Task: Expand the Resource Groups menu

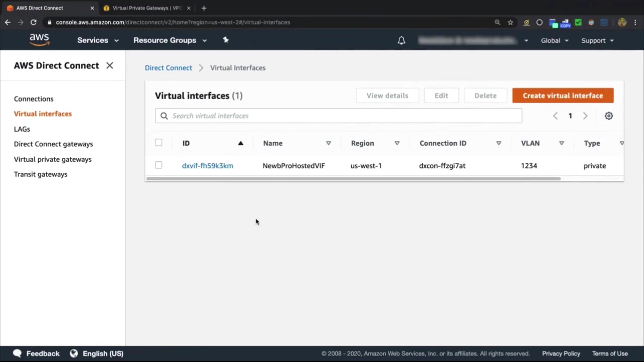Action: coord(170,40)
